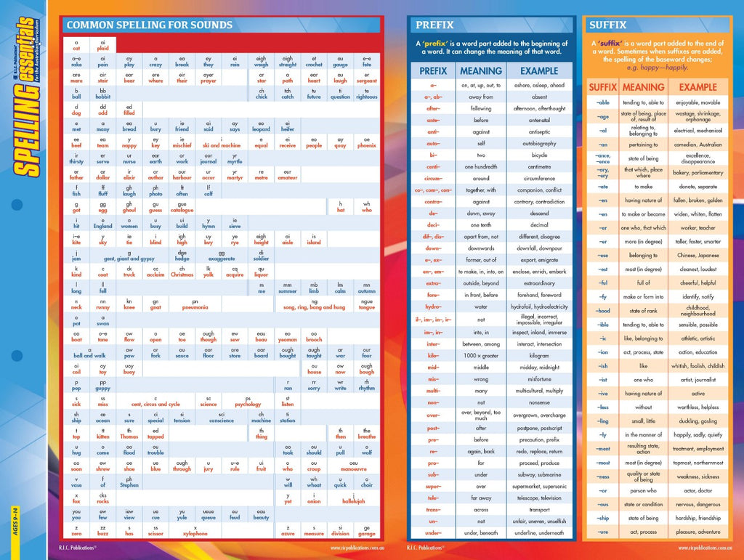The image size is (744, 560).
Task: Click the example 'pleasure, adventure'
Action: tap(697, 532)
